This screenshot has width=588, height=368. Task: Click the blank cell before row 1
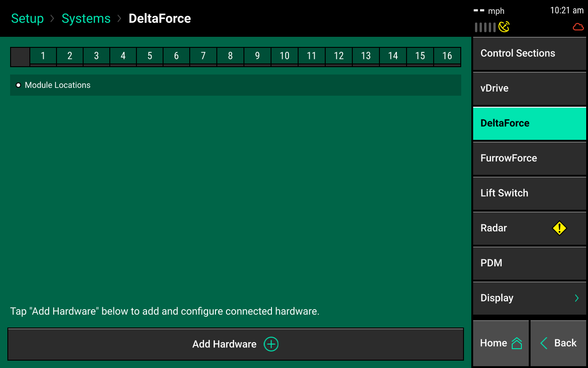(x=20, y=57)
